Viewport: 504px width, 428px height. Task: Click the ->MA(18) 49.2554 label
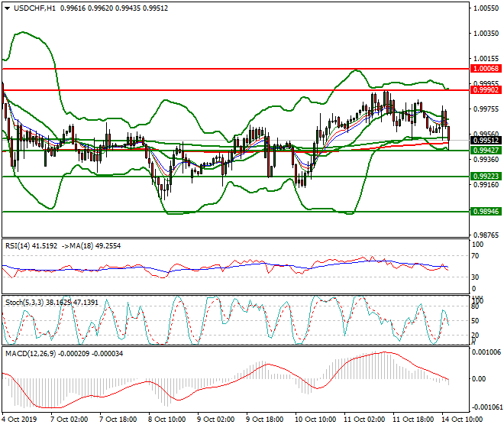click(90, 246)
